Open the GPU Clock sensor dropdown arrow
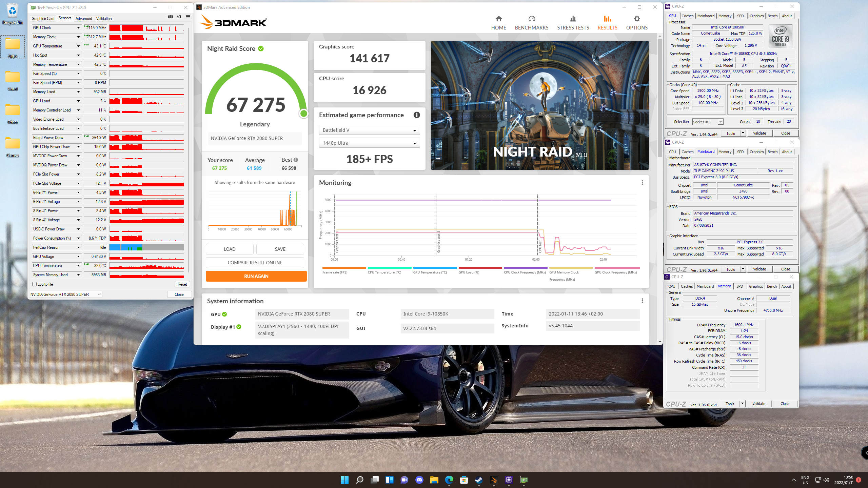 click(x=78, y=28)
